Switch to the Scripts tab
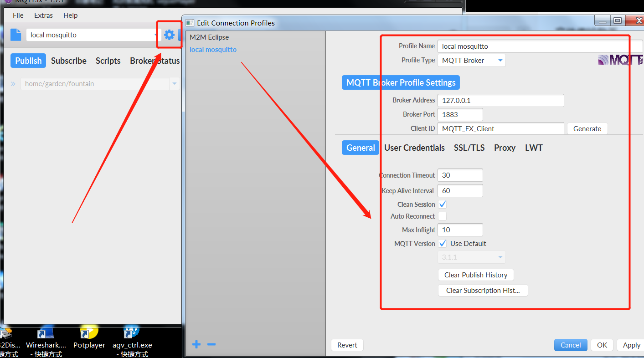The width and height of the screenshot is (644, 358). tap(108, 61)
